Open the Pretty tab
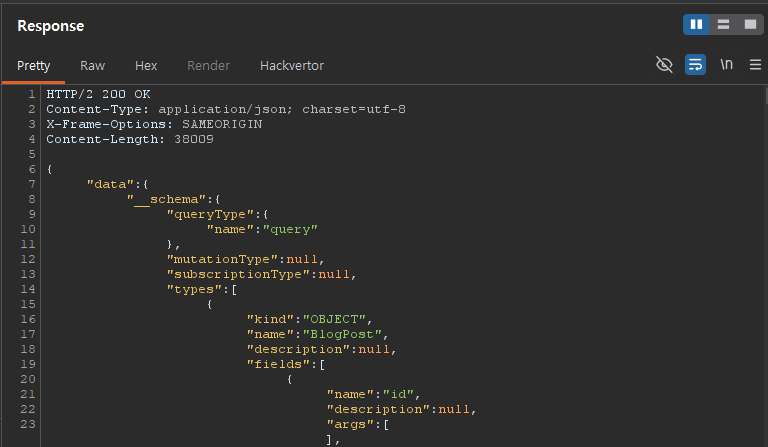 coord(33,66)
